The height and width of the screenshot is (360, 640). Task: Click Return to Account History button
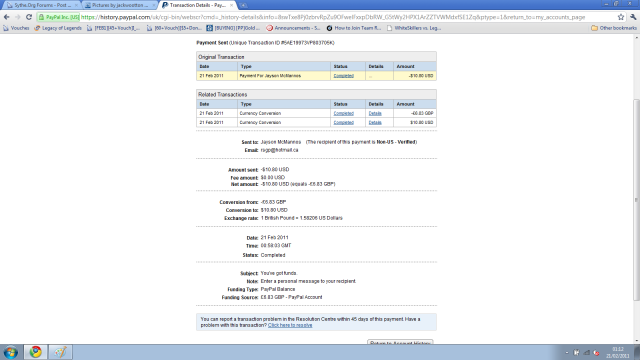point(400,342)
